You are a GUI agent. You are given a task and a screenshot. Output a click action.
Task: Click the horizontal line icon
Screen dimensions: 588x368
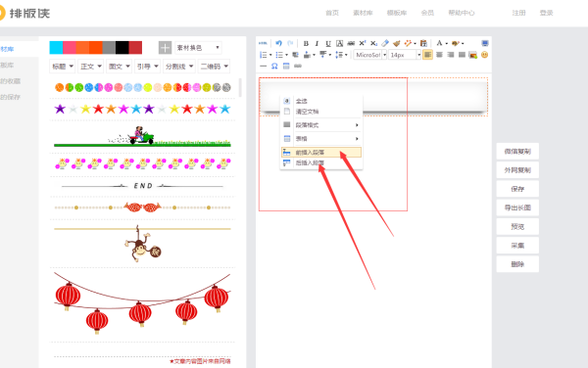263,66
